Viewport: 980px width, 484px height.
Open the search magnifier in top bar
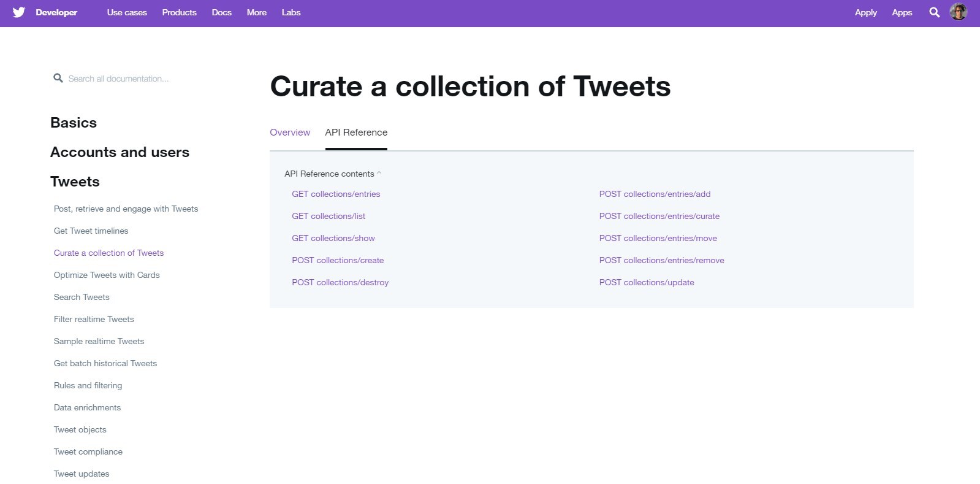pyautogui.click(x=934, y=12)
